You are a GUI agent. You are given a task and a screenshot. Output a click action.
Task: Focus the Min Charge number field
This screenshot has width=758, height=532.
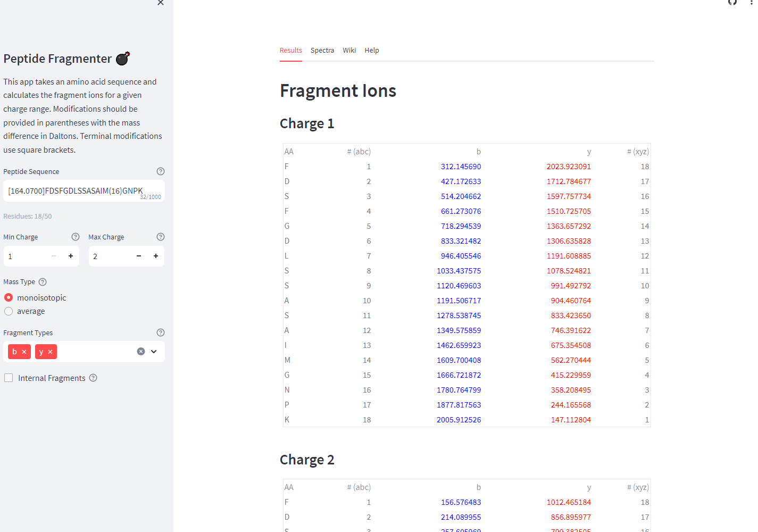coord(26,256)
